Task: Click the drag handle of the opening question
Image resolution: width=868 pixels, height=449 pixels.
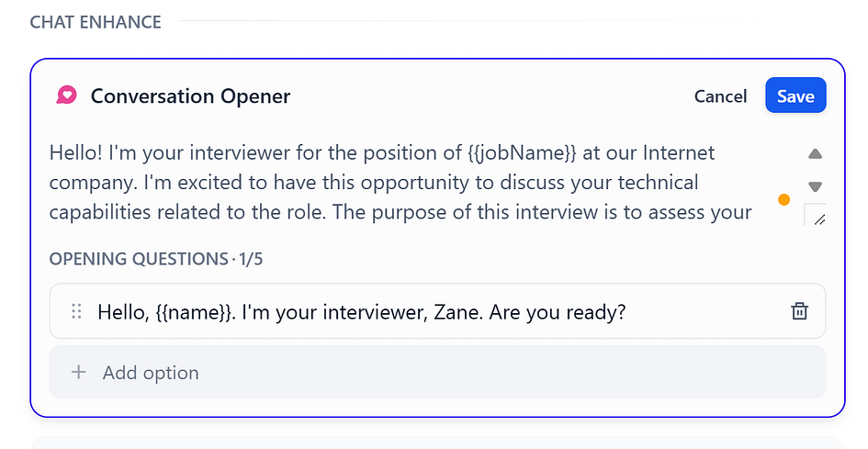Action: click(76, 311)
